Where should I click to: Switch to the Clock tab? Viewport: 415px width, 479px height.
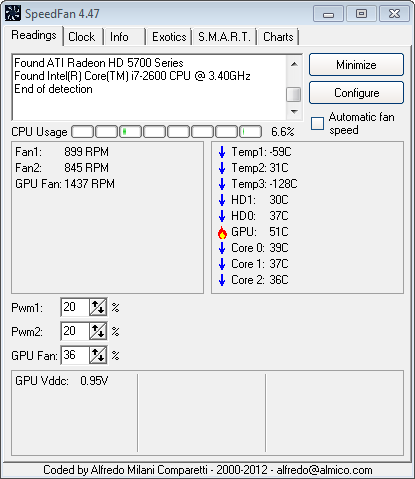(x=81, y=37)
